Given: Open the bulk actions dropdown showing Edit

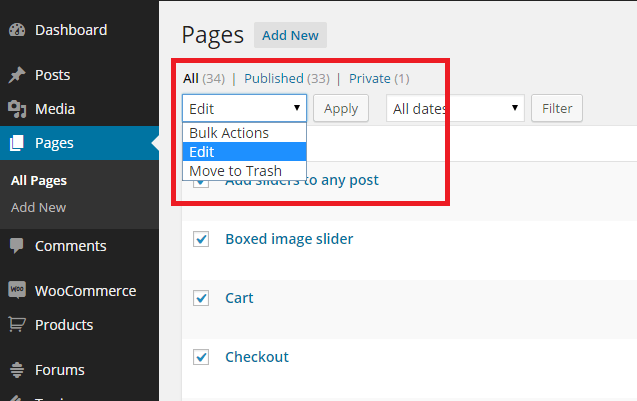Looking at the screenshot, I should point(245,108).
